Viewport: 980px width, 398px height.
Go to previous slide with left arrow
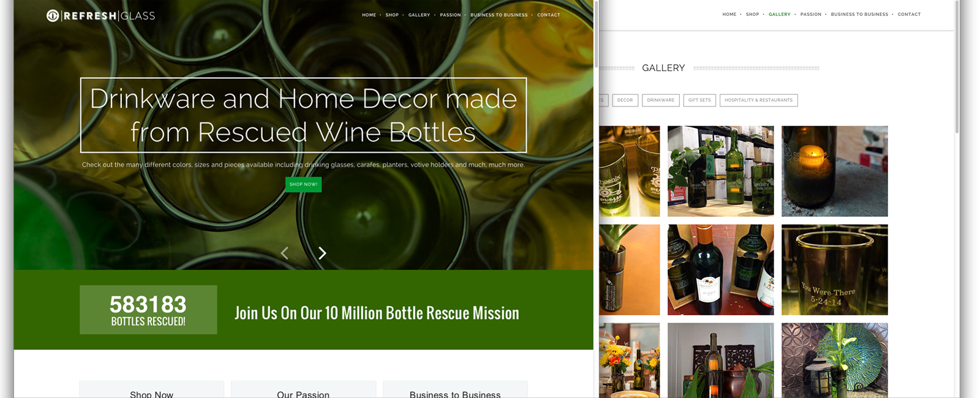click(x=284, y=253)
